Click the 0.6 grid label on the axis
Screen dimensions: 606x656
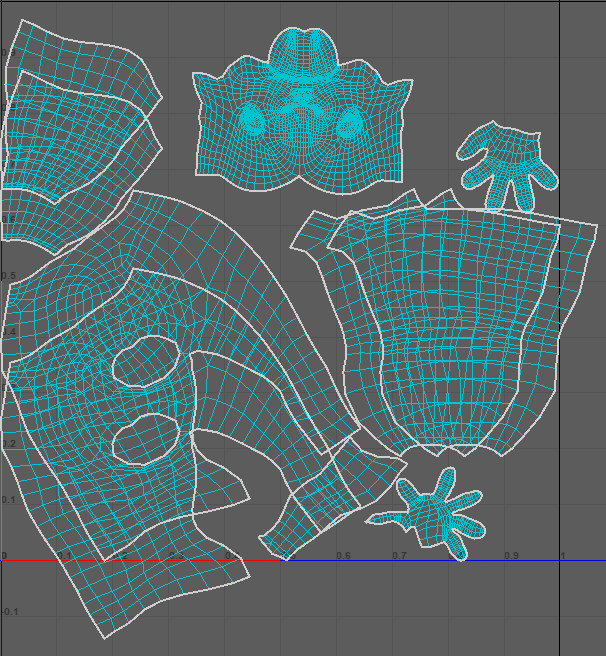pyautogui.click(x=343, y=555)
